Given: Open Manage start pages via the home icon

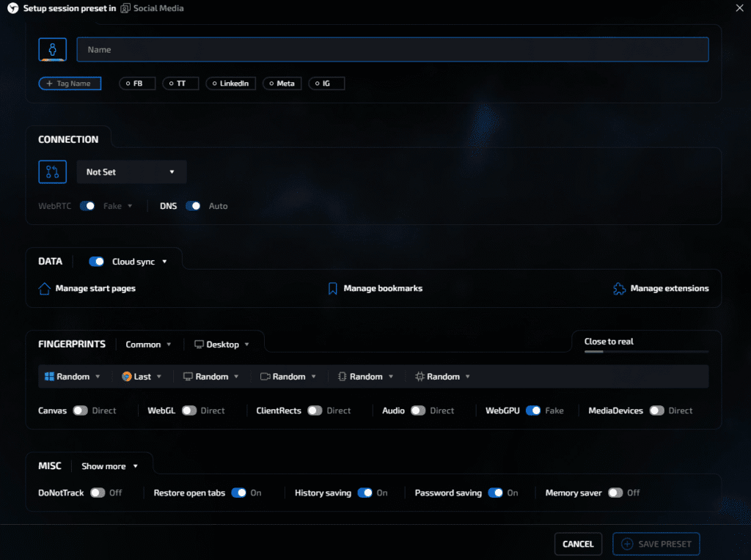Looking at the screenshot, I should coord(44,289).
